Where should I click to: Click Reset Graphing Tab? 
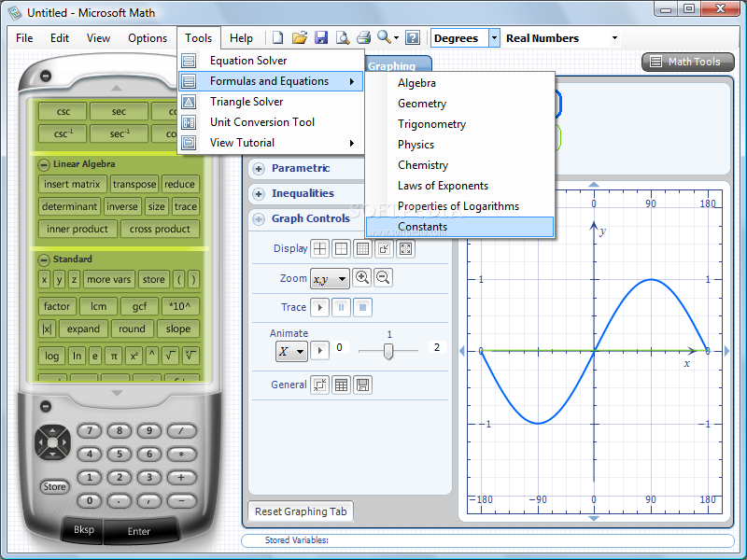[x=301, y=511]
